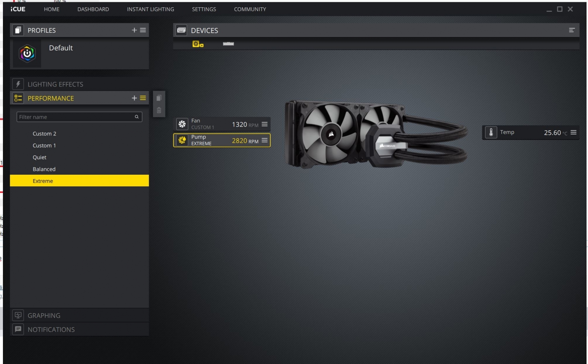Click the Performance panel icon
Image resolution: width=588 pixels, height=364 pixels.
click(18, 98)
